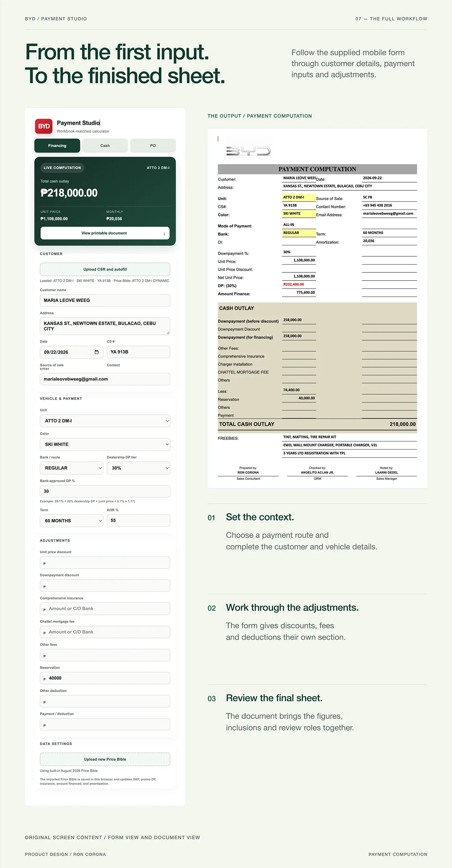Click the PAYMENT COMPUTATION sheet header
The width and height of the screenshot is (452, 868).
[x=317, y=169]
